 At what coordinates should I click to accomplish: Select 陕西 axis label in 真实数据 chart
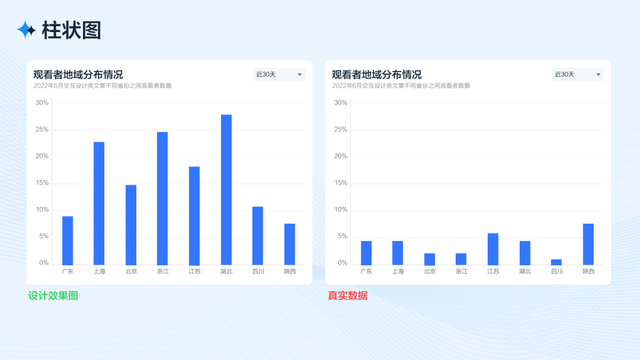588,271
